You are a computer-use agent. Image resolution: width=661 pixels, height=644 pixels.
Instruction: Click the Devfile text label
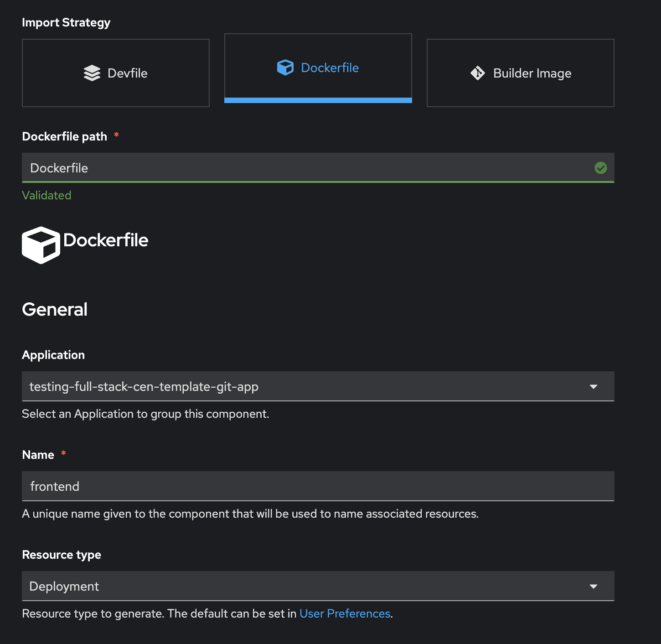click(128, 73)
